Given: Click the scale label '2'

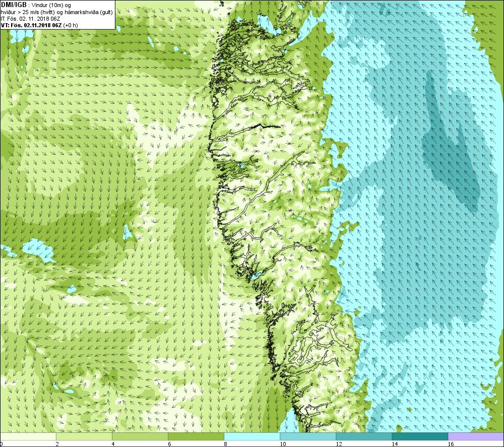Looking at the screenshot, I should (57, 444).
